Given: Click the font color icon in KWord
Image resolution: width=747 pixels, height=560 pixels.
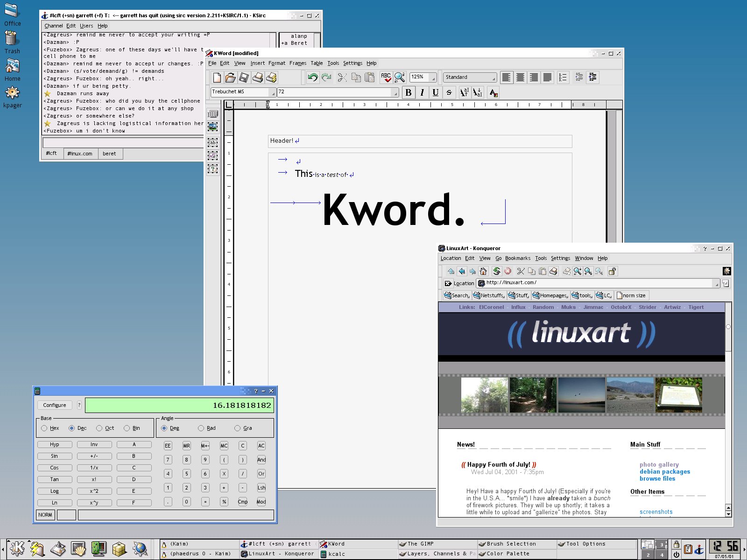Looking at the screenshot, I should [x=493, y=92].
